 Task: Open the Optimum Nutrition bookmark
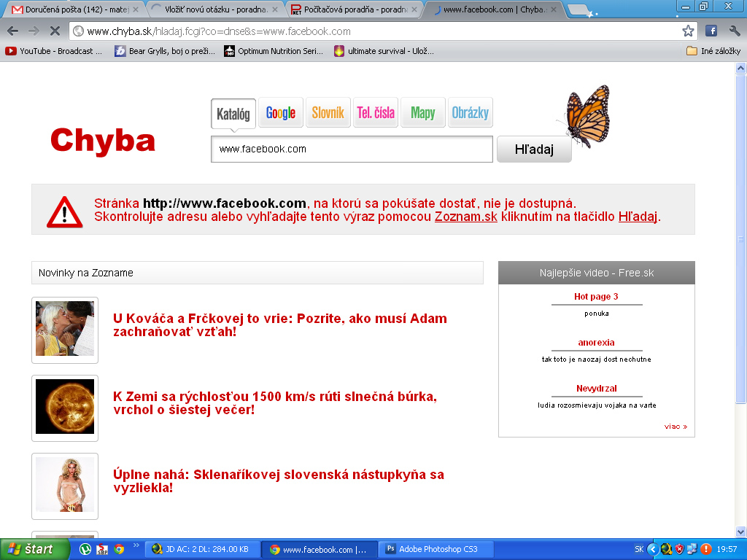pos(274,51)
